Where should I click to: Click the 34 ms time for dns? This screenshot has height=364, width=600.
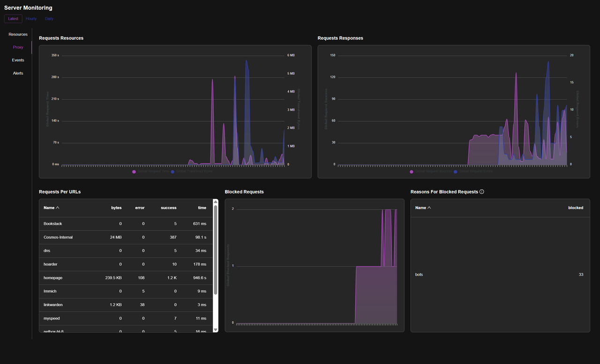point(201,251)
